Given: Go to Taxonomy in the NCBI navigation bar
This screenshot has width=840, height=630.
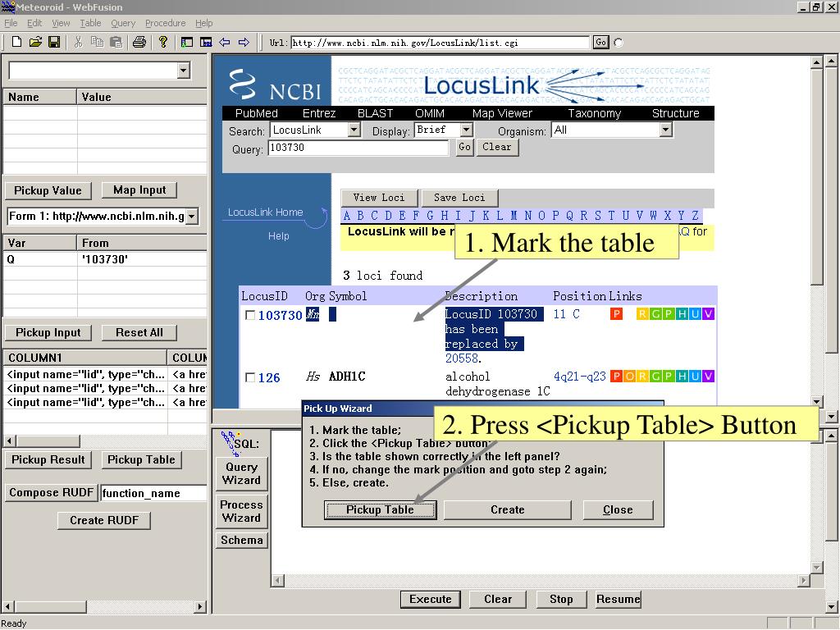Looking at the screenshot, I should click(x=594, y=113).
